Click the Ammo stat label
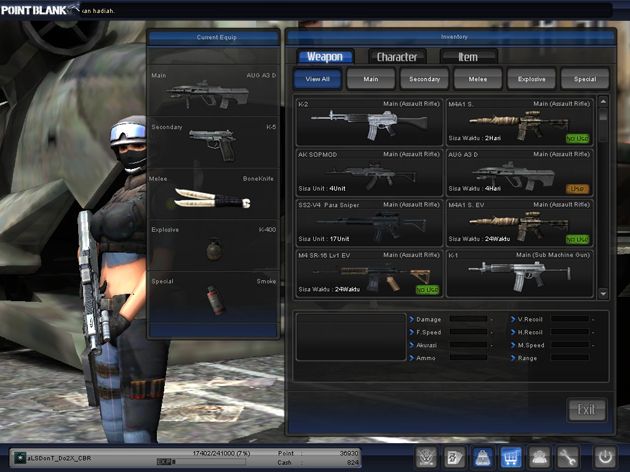This screenshot has width=630, height=472. point(425,358)
